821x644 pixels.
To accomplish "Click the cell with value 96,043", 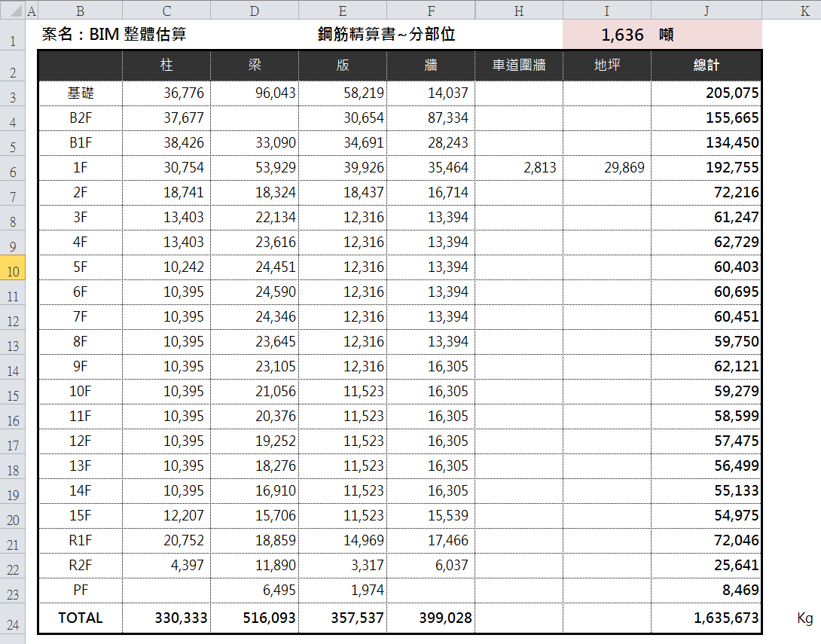I will (254, 93).
